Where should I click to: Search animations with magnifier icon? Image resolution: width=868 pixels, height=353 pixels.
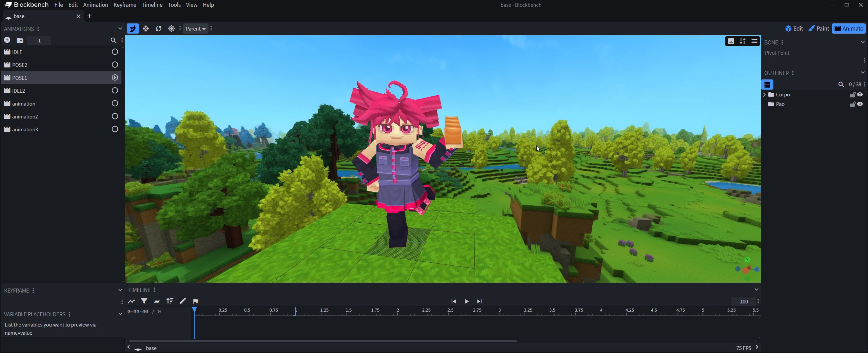tap(113, 40)
